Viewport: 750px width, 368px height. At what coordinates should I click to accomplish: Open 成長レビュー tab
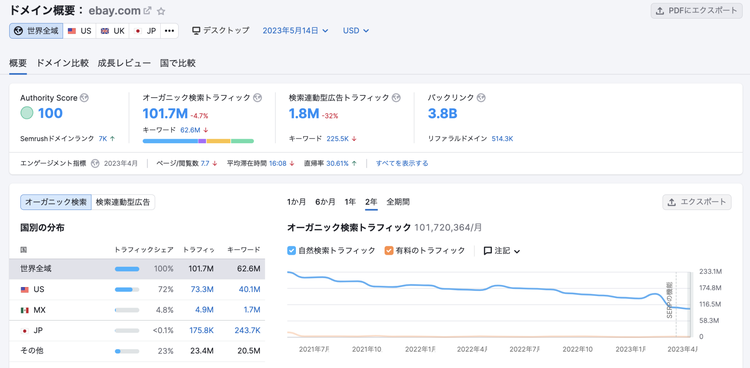point(124,63)
